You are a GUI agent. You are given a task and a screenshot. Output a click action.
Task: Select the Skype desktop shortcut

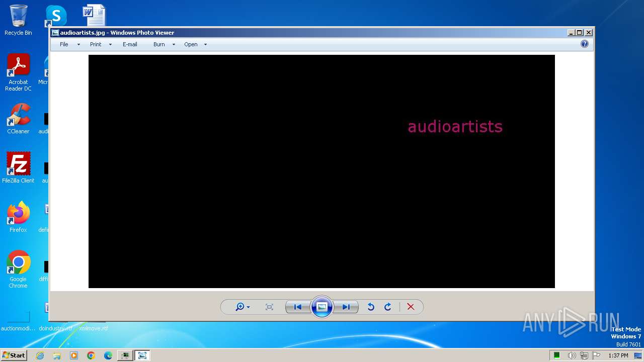pos(56,16)
